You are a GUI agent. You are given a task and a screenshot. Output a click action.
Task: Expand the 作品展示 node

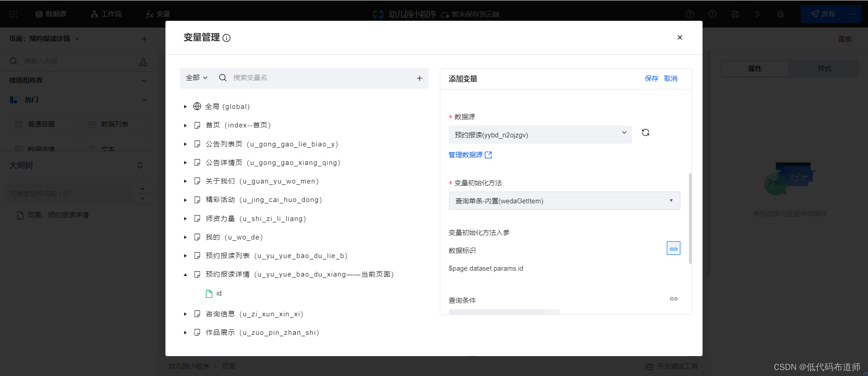(x=185, y=333)
